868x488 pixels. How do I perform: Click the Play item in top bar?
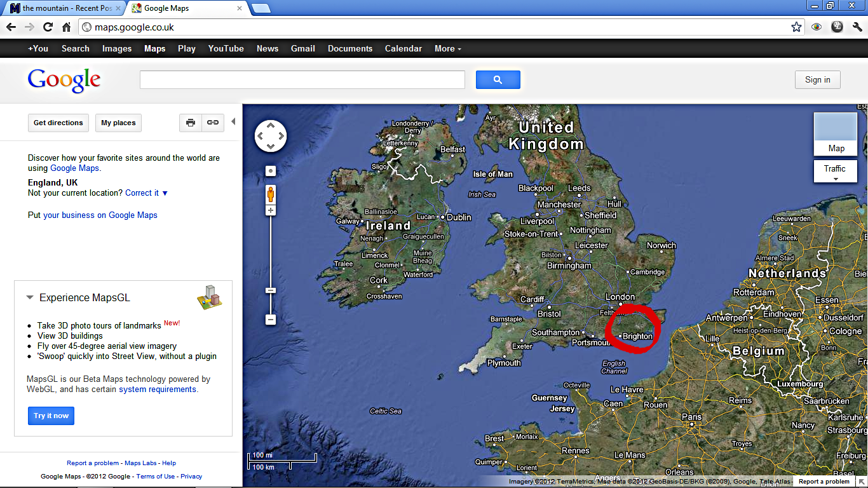[x=187, y=48]
